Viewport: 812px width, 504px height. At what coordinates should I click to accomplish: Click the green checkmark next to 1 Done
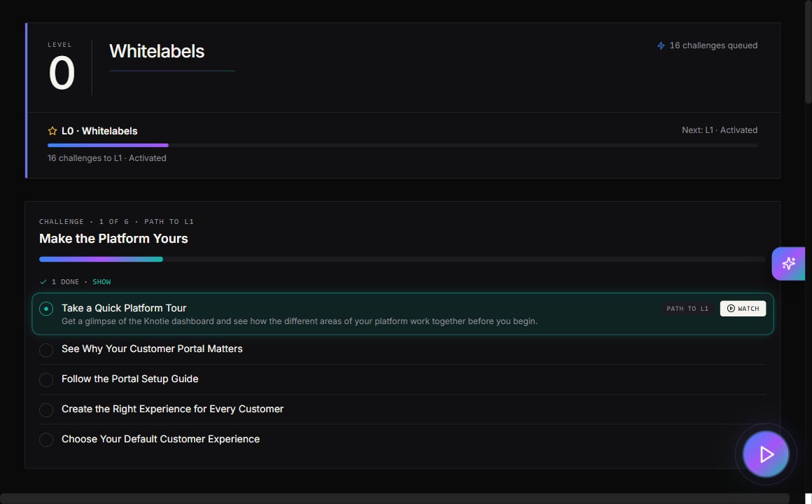point(43,282)
